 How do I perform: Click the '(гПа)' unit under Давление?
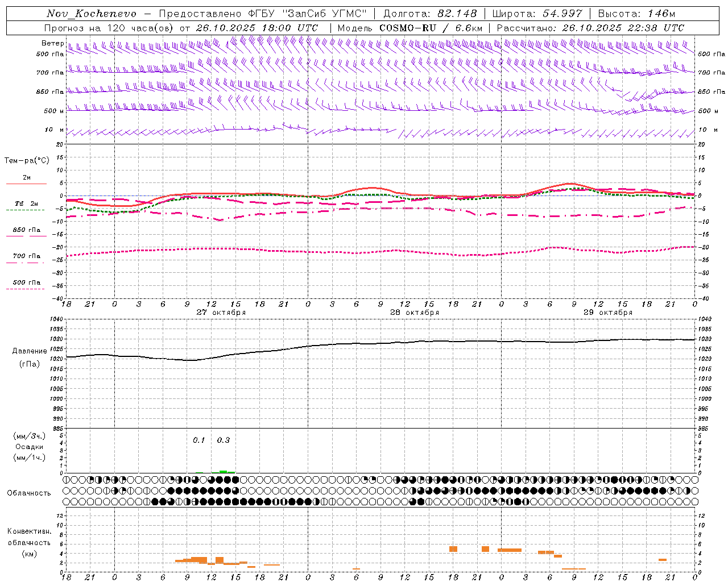pyautogui.click(x=30, y=364)
